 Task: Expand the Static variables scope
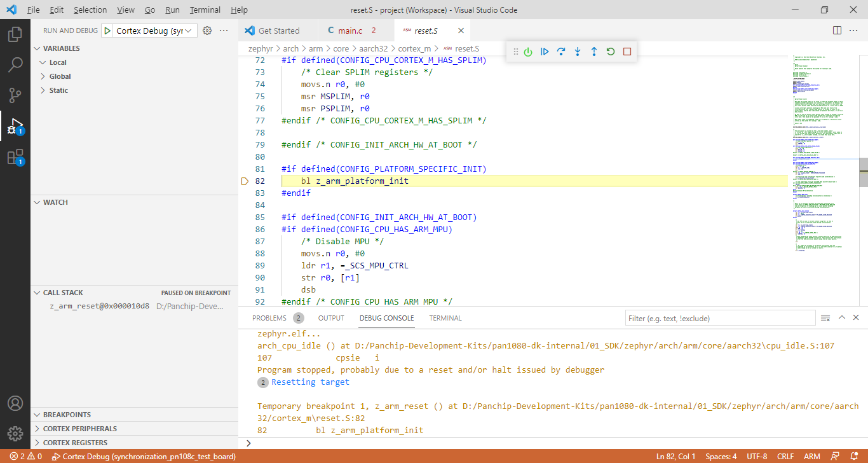(x=135, y=90)
